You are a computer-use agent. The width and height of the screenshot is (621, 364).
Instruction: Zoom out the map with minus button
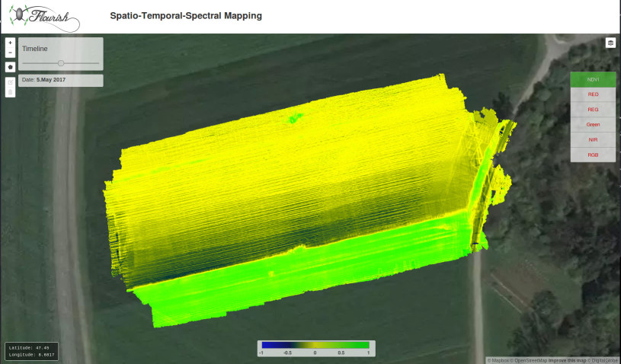click(x=11, y=53)
